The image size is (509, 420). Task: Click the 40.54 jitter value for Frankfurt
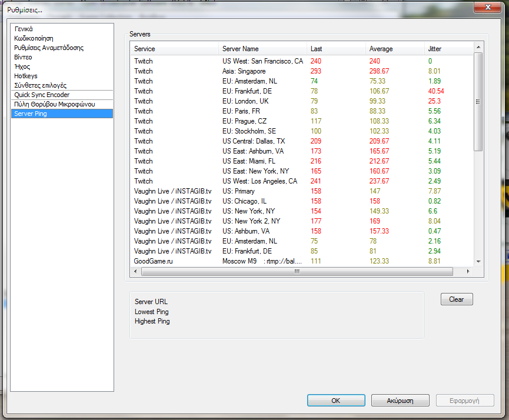[436, 91]
